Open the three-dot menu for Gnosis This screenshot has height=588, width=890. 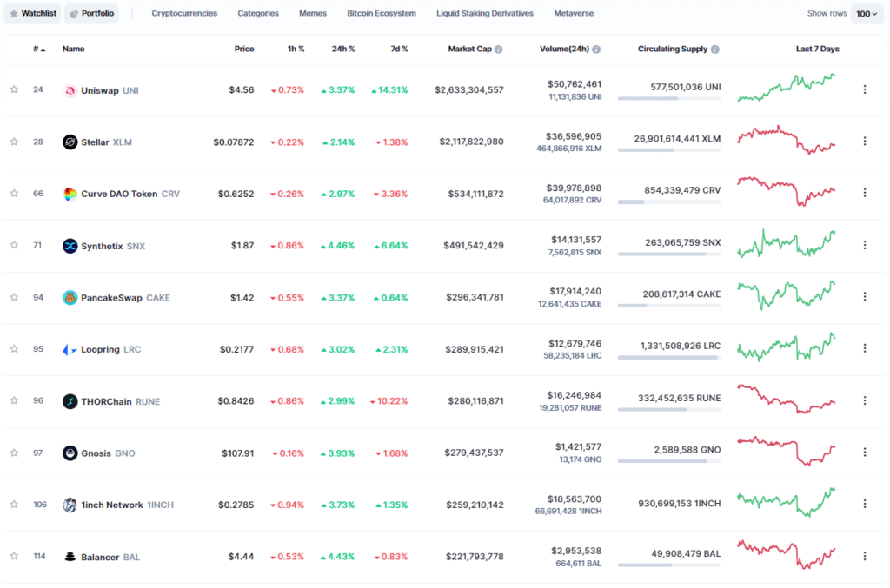(865, 452)
